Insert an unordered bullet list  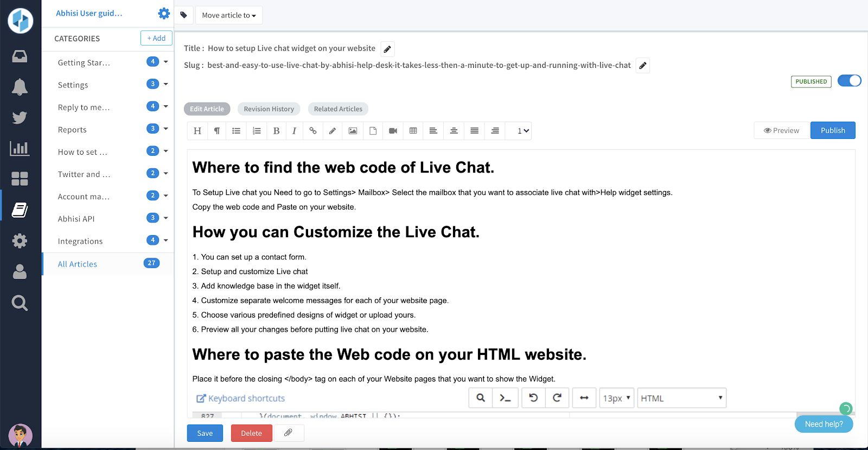tap(237, 131)
